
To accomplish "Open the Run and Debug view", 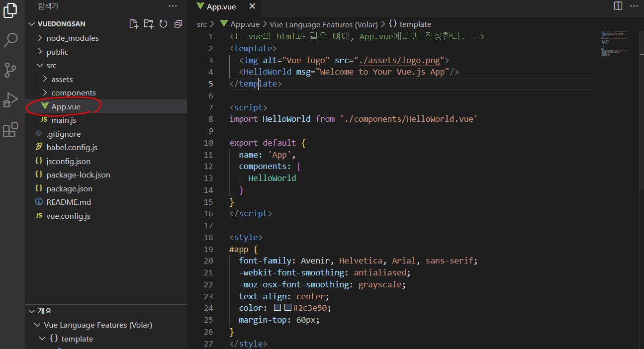I will click(11, 100).
